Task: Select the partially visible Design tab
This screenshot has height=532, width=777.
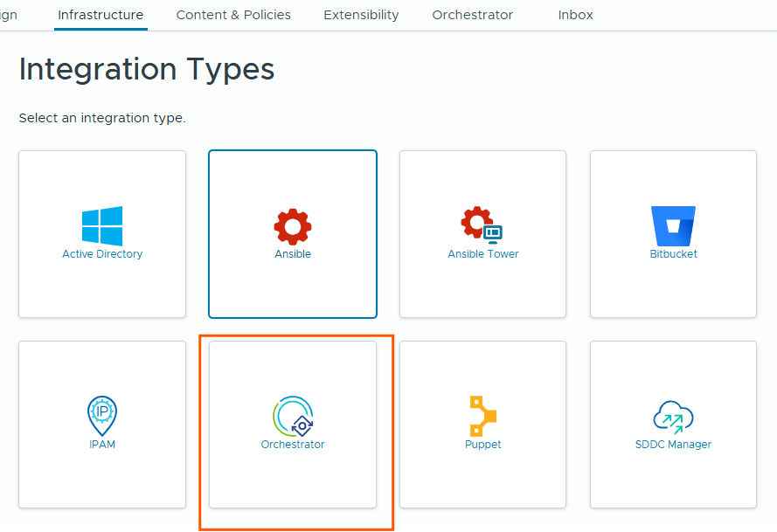Action: (x=9, y=15)
